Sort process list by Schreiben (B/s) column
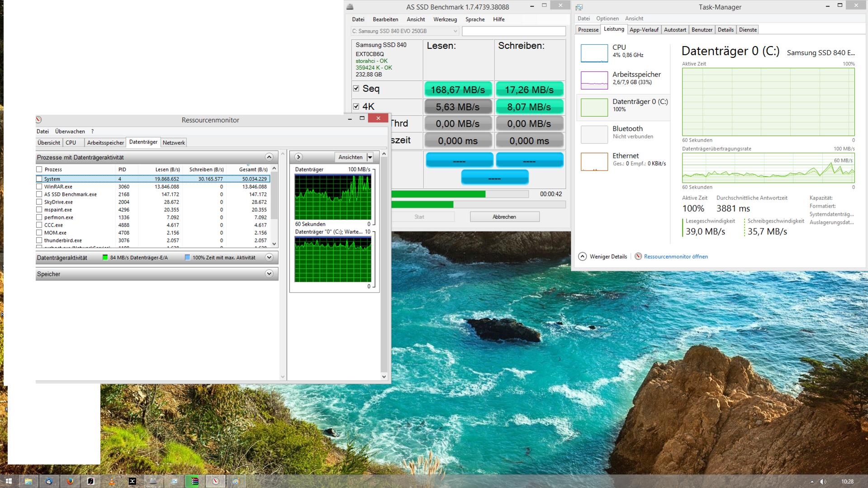Image resolution: width=868 pixels, height=488 pixels. pyautogui.click(x=206, y=170)
